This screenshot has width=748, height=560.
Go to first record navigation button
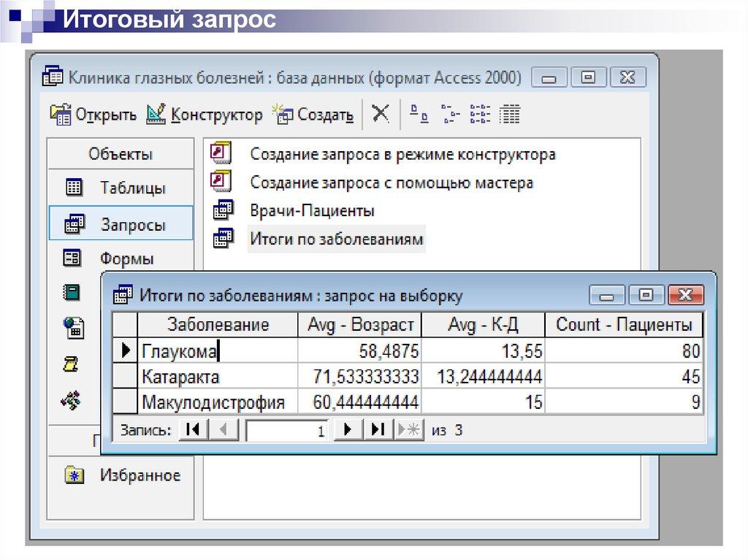194,429
